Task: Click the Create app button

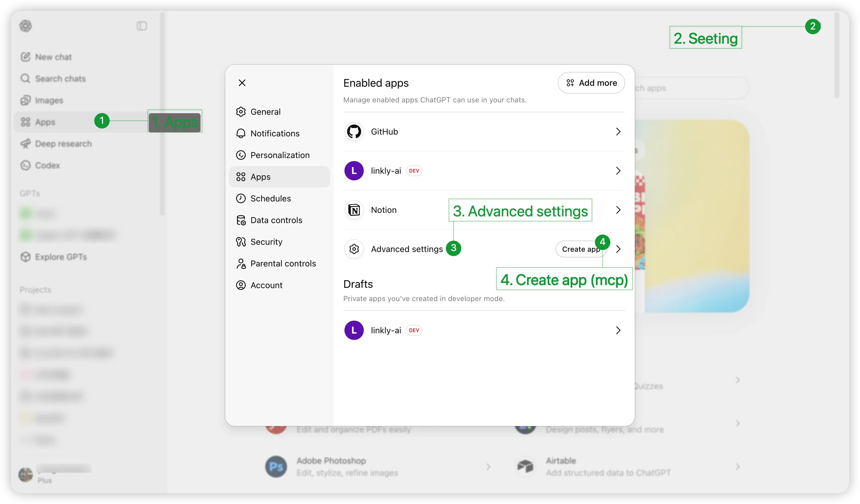Action: tap(581, 249)
